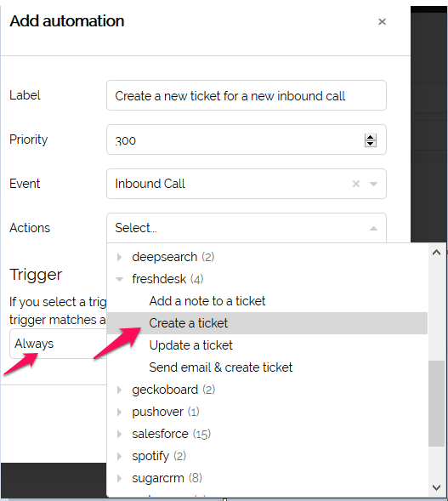Expand the pushover action group
The image size is (448, 501).
pyautogui.click(x=119, y=412)
